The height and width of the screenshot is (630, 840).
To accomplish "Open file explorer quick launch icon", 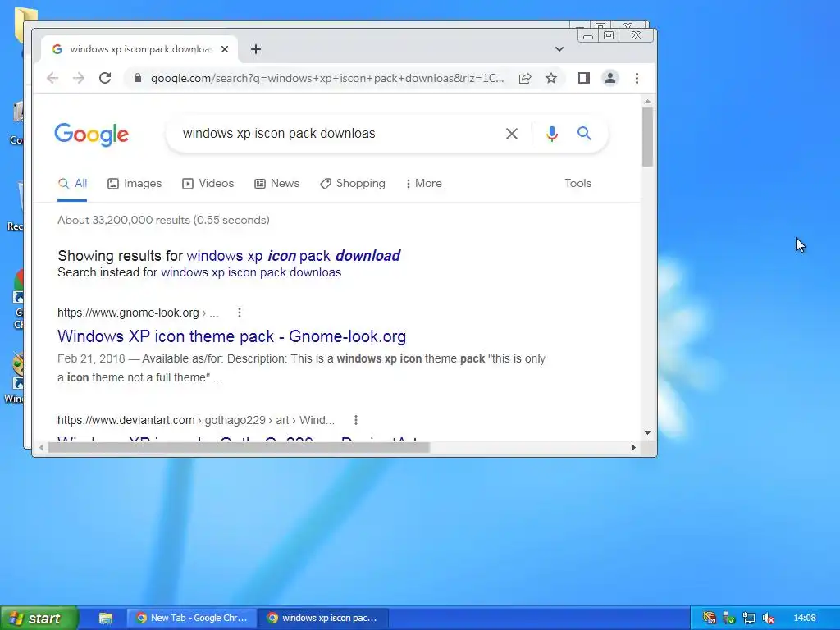I will [x=106, y=619].
